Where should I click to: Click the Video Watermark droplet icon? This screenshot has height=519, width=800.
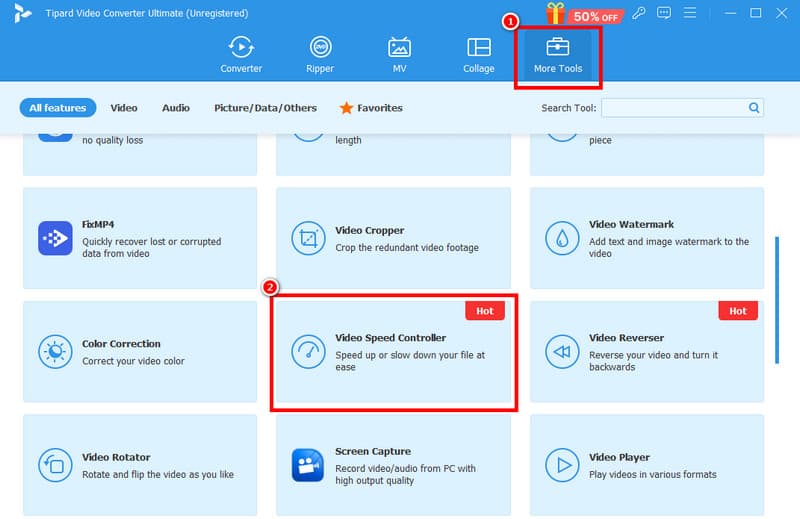[562, 238]
